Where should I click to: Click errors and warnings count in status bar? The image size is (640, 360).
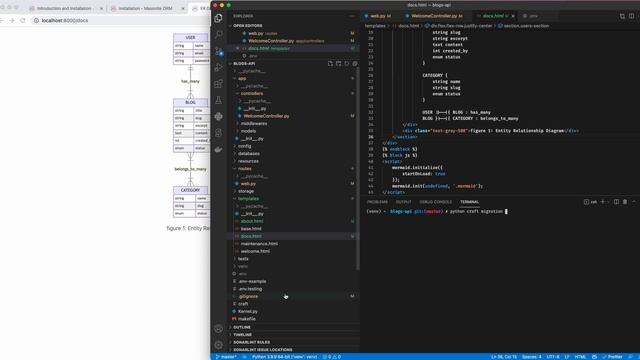[331, 357]
